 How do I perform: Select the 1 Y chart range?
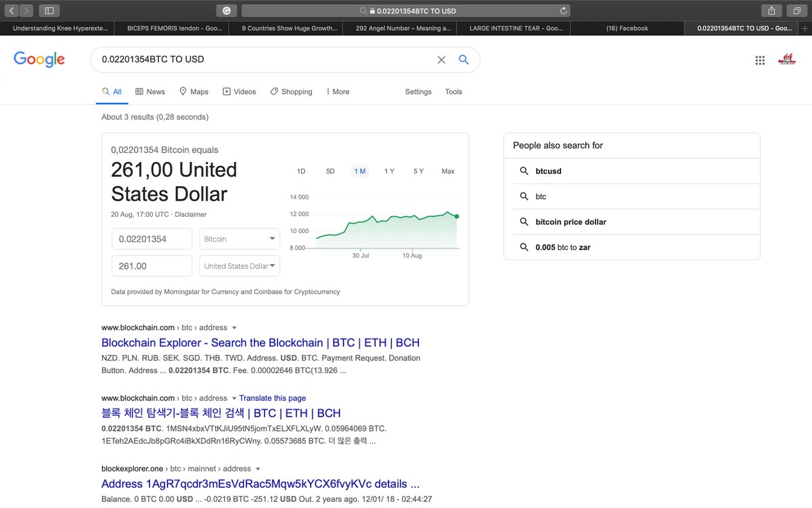tap(389, 171)
